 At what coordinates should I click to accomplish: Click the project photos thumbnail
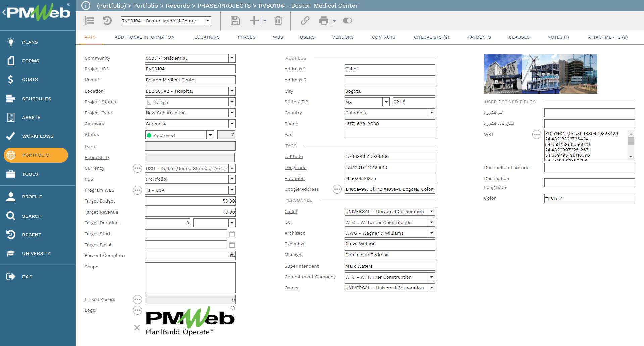(x=540, y=74)
